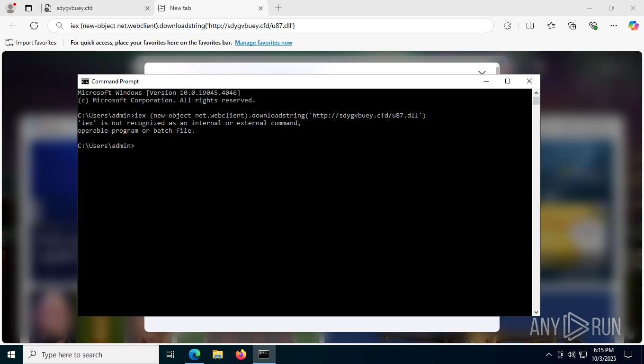The height and width of the screenshot is (364, 644).
Task: Click Import favorites on favorites bar
Action: pyautogui.click(x=31, y=43)
